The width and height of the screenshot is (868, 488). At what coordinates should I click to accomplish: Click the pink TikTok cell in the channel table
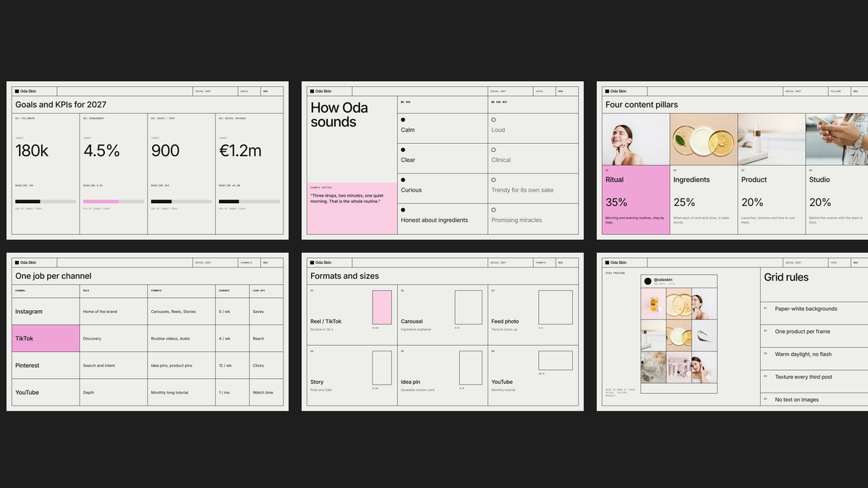tap(46, 338)
